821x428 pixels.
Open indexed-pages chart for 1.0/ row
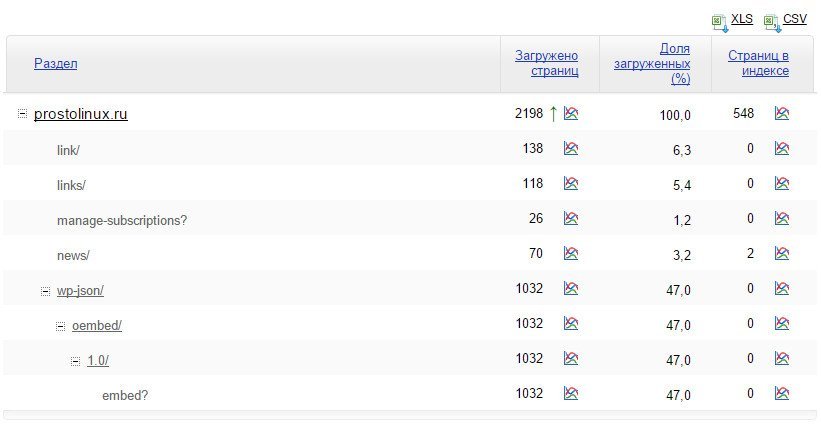[782, 359]
